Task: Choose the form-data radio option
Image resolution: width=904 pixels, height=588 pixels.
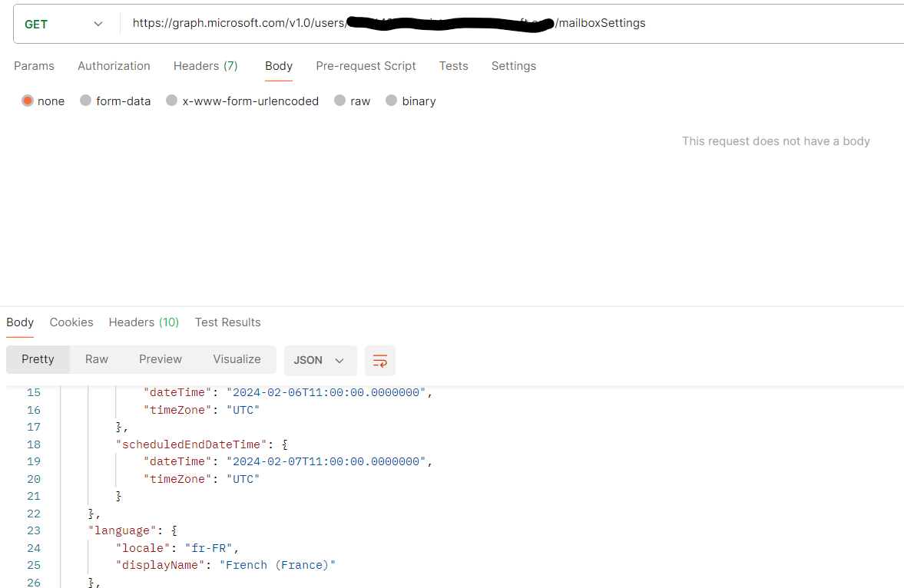Action: click(85, 101)
